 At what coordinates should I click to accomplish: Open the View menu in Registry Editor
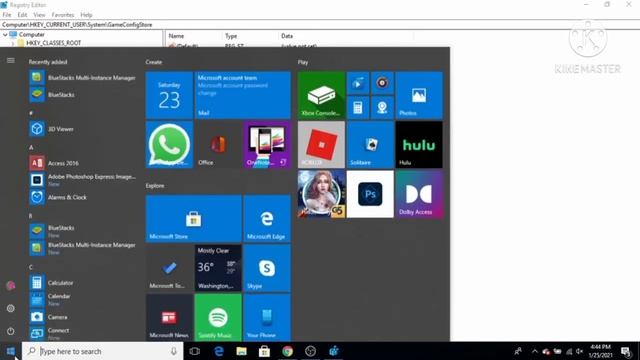pos(39,15)
